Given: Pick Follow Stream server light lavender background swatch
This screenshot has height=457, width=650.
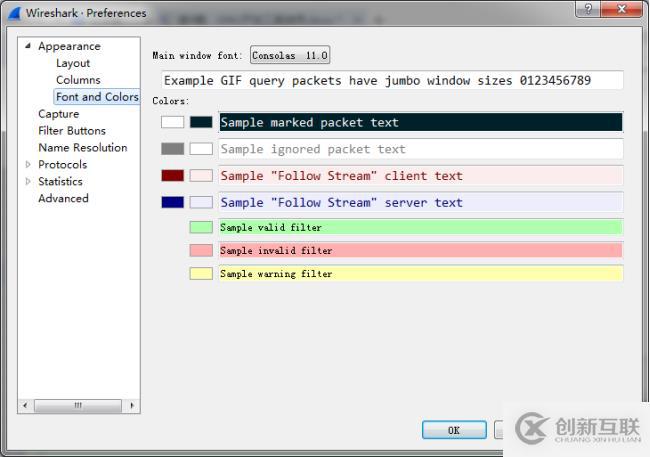Looking at the screenshot, I should 201,202.
